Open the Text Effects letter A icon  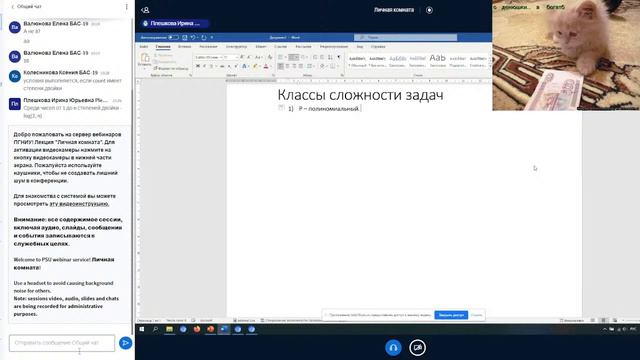[244, 66]
